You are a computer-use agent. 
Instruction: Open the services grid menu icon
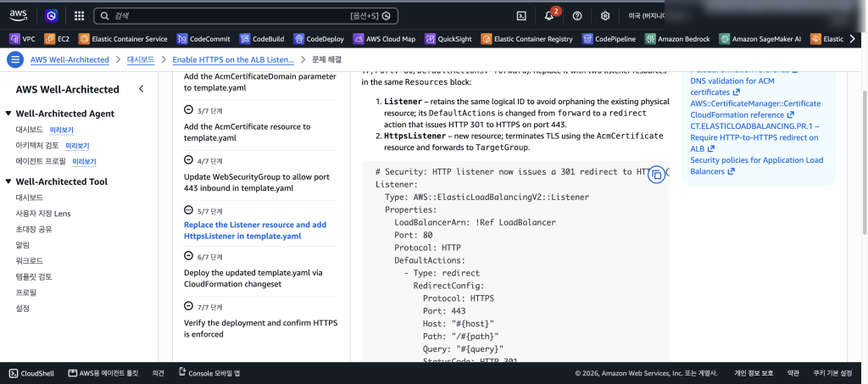[79, 16]
